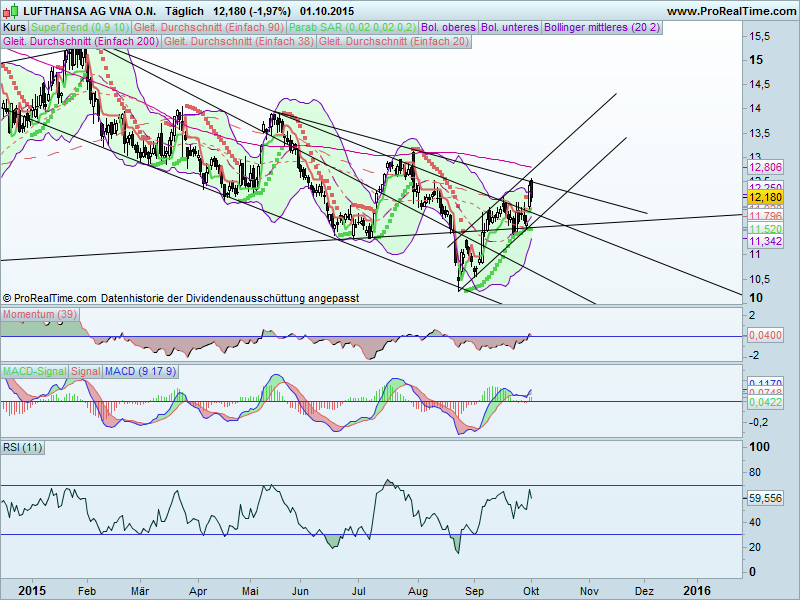The width and height of the screenshot is (800, 600).
Task: Click the Jul label on time axis
Action: 359,591
